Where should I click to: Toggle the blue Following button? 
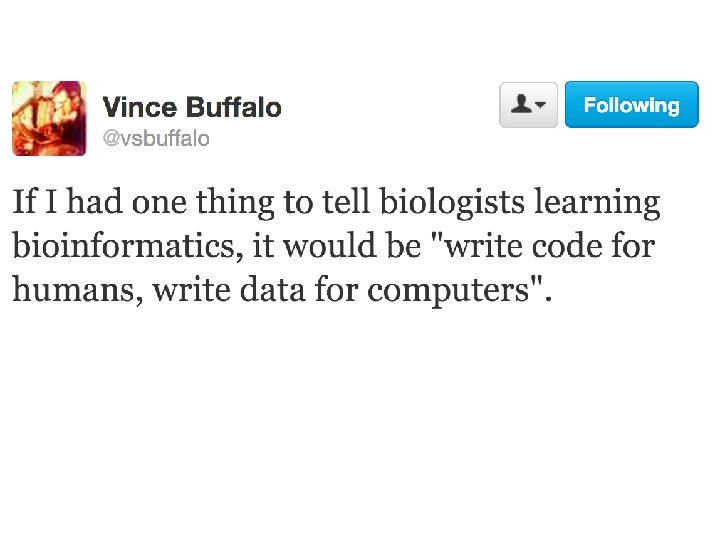(x=631, y=105)
